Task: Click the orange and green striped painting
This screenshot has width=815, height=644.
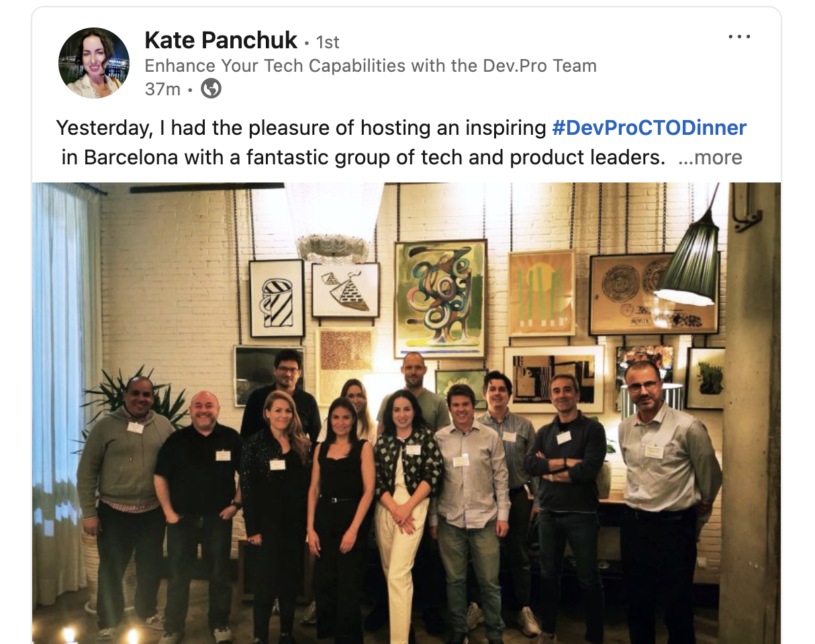Action: (x=541, y=293)
